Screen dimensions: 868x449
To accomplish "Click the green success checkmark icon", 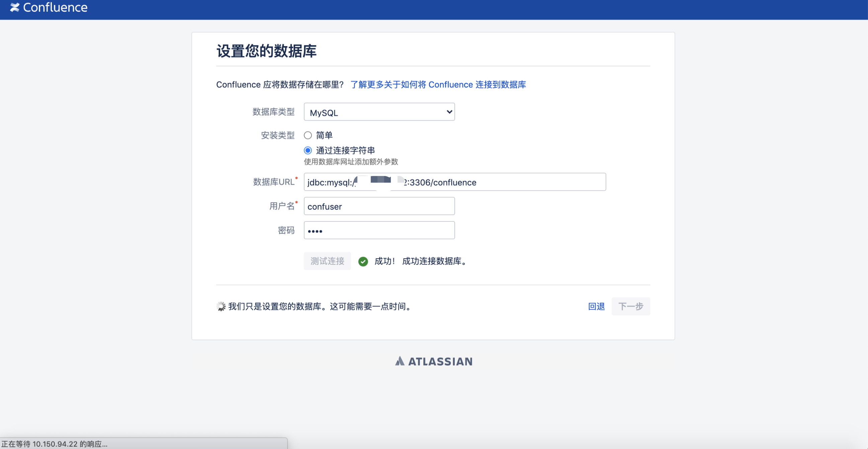I will click(363, 261).
